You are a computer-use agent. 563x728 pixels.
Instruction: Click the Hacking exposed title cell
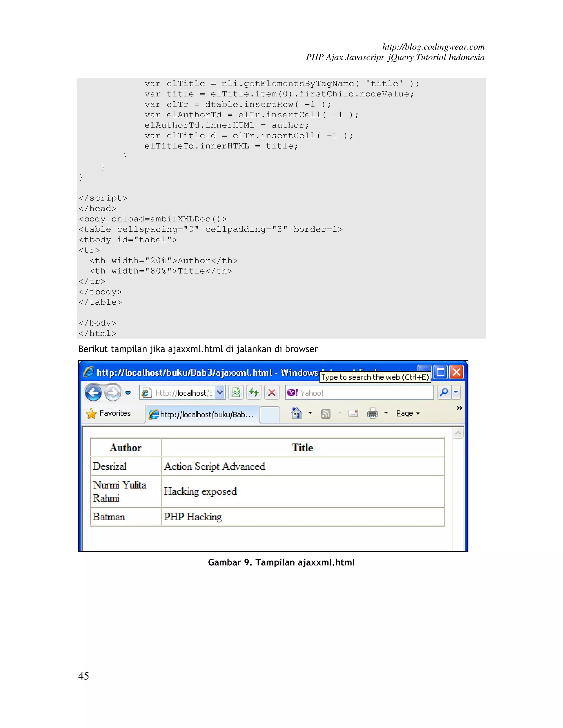[x=302, y=491]
